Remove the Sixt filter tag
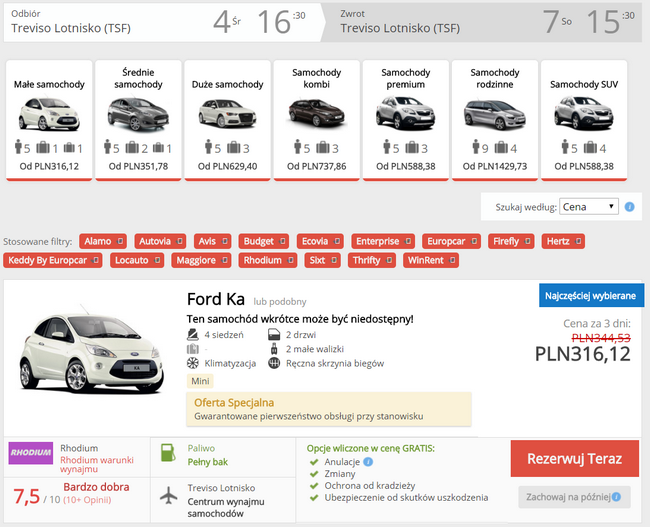 (x=332, y=261)
